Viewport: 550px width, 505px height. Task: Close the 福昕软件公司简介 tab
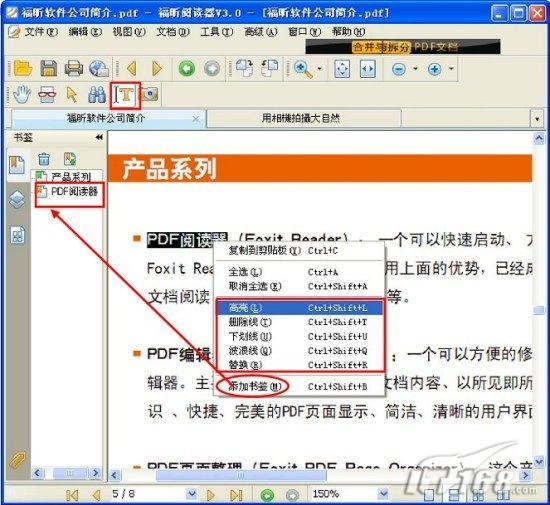point(196,119)
